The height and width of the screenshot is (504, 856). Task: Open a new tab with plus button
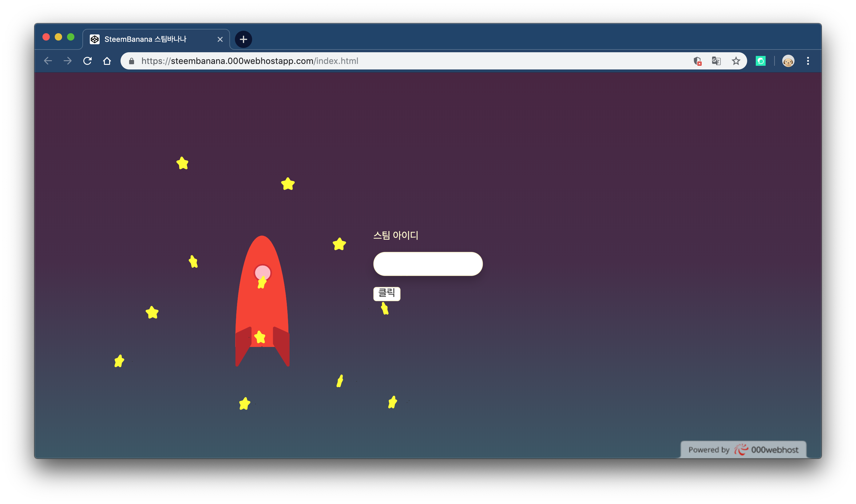[243, 39]
